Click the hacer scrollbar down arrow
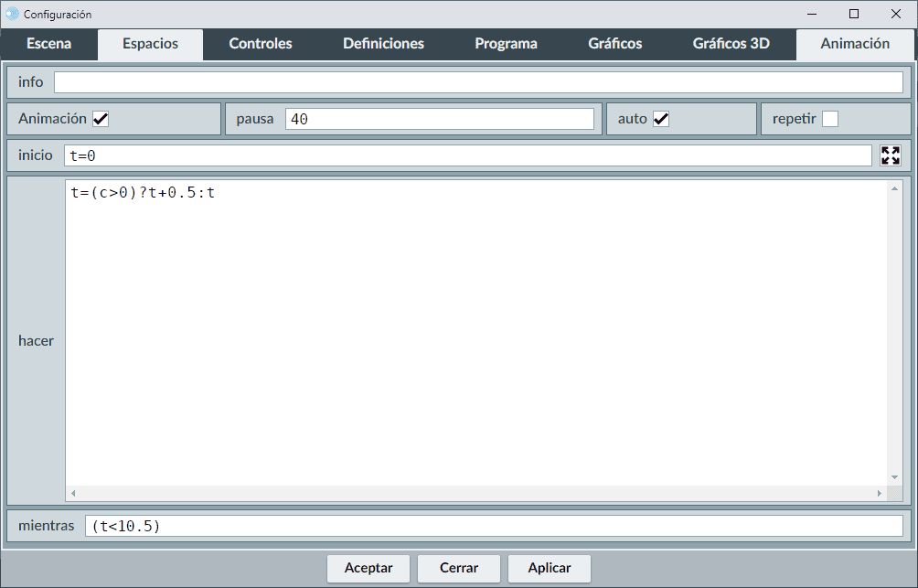 (895, 477)
